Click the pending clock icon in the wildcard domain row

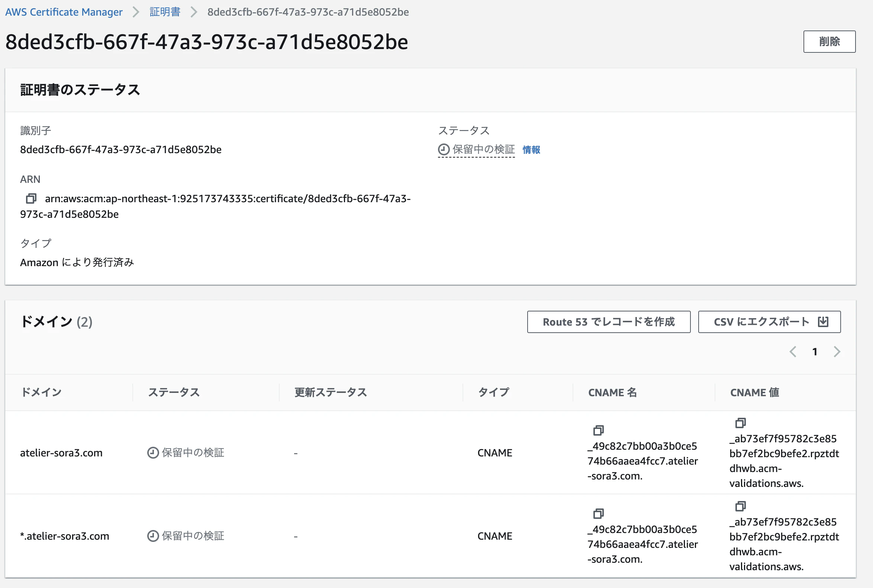tap(153, 536)
